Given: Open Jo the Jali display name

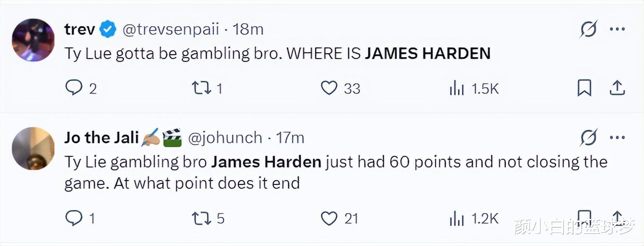Looking at the screenshot, I should [x=102, y=138].
